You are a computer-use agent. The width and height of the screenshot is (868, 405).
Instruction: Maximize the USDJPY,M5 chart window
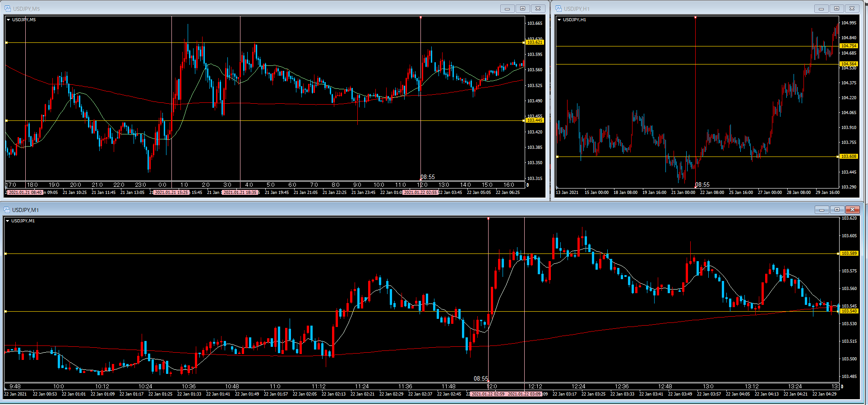click(522, 9)
